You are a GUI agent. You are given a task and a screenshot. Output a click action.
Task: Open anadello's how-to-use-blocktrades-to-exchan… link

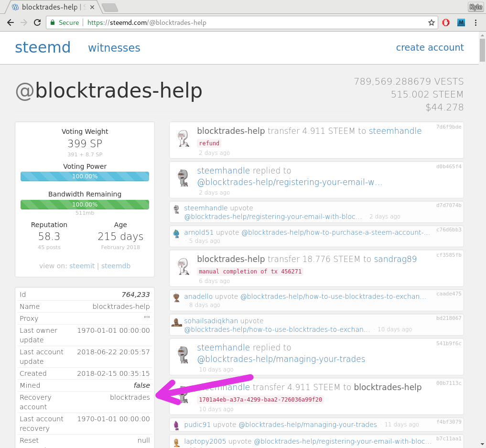point(333,296)
